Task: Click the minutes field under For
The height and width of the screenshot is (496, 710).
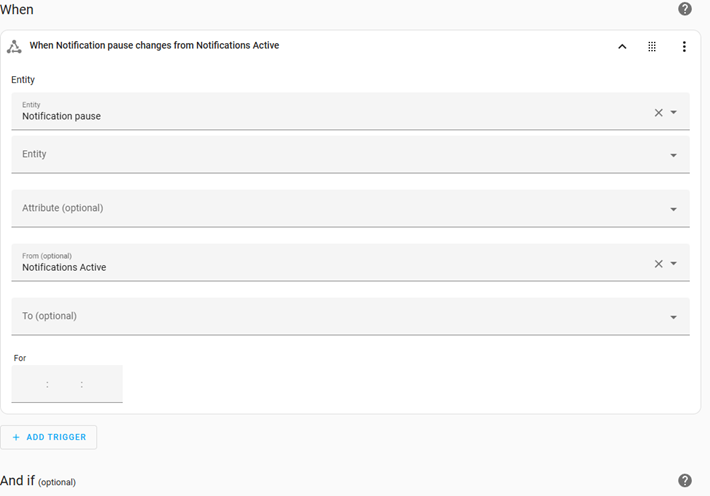Action: (65, 384)
